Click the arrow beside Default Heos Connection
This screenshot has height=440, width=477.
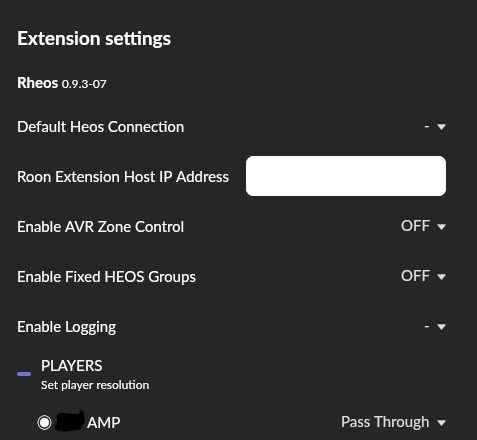441,127
